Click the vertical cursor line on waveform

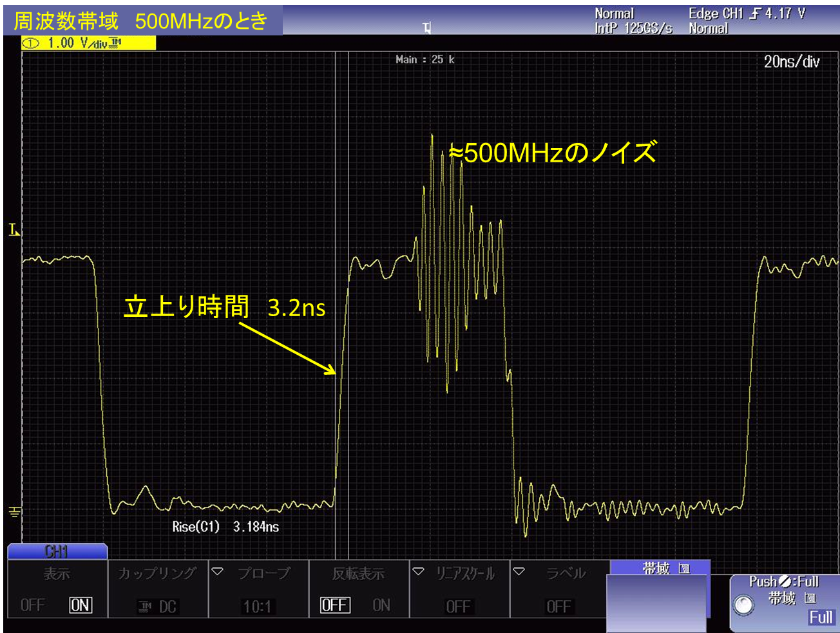click(348, 193)
